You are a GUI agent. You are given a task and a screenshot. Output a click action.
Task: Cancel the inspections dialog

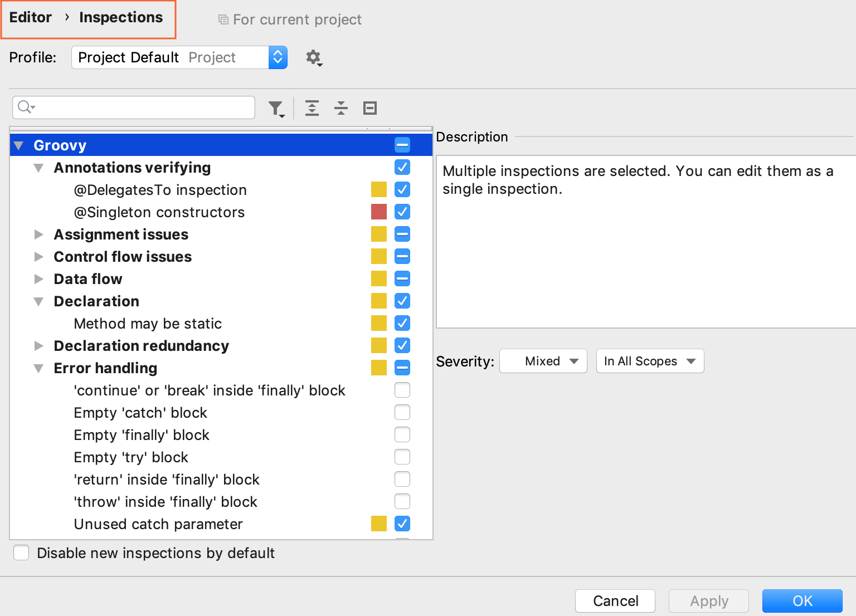[x=615, y=601]
